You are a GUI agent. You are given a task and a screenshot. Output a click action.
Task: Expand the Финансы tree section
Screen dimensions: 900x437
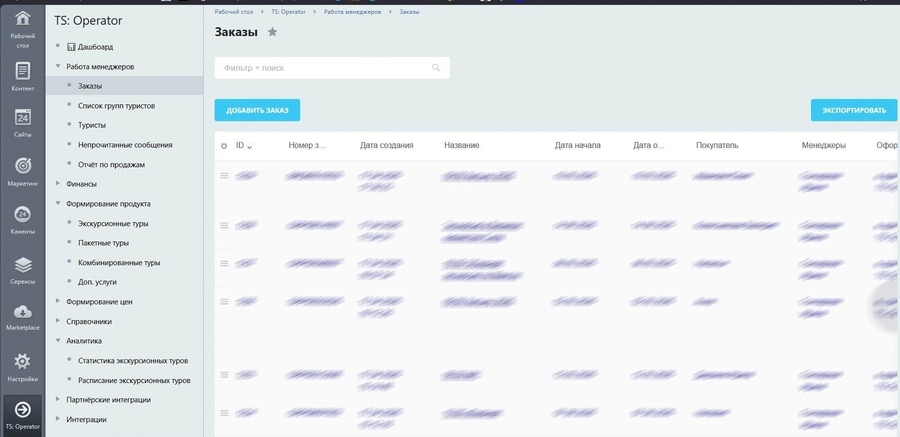(59, 184)
